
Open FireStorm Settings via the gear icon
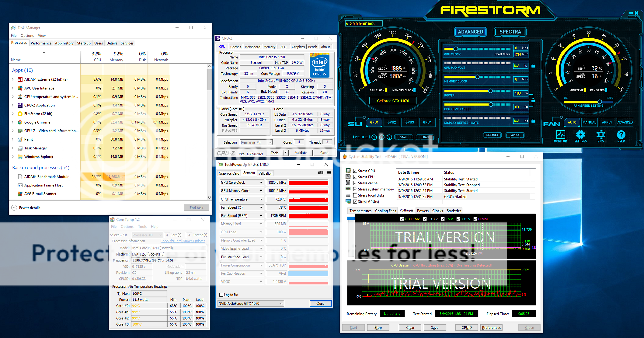(581, 136)
